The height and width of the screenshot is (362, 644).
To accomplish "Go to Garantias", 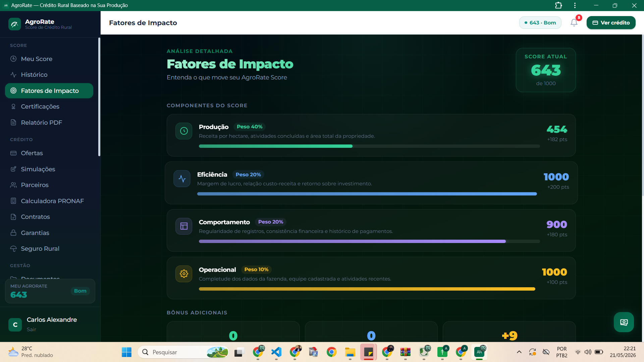I will pyautogui.click(x=49, y=233).
